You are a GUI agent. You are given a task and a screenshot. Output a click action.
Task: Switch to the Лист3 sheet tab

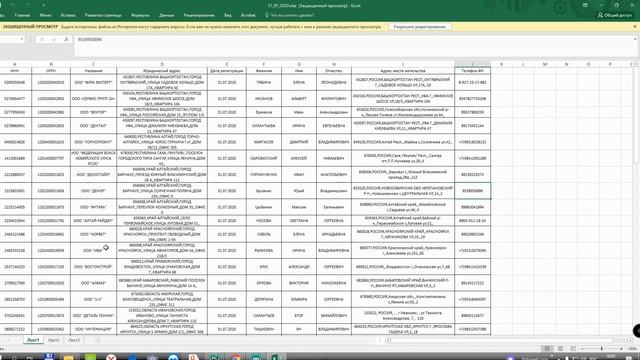click(x=74, y=340)
